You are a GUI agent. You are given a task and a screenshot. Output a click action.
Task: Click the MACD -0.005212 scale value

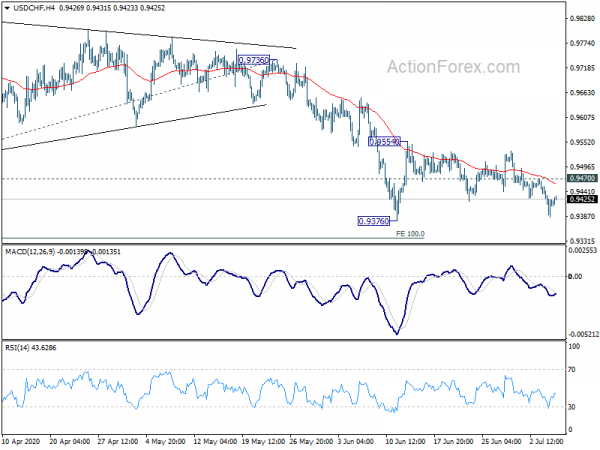(x=584, y=334)
